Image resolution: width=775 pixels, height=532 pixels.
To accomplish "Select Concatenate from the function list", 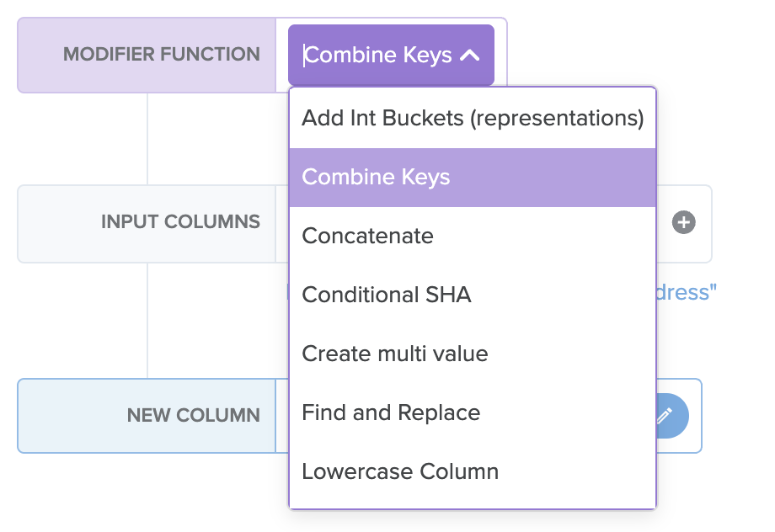I will (x=367, y=236).
